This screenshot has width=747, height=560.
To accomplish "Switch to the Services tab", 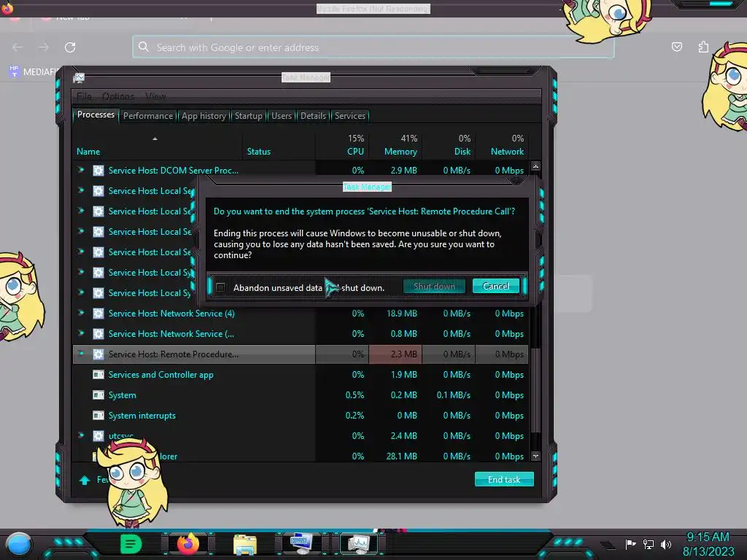I will [349, 116].
